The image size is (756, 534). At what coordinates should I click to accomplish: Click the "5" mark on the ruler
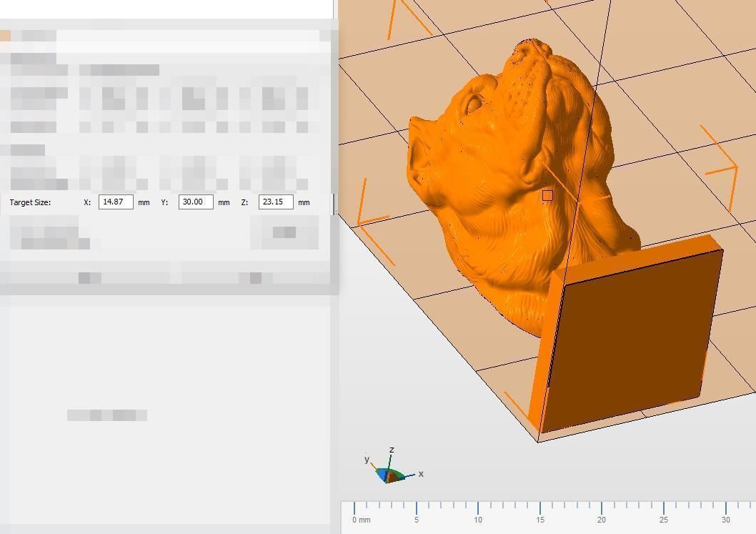point(416,520)
